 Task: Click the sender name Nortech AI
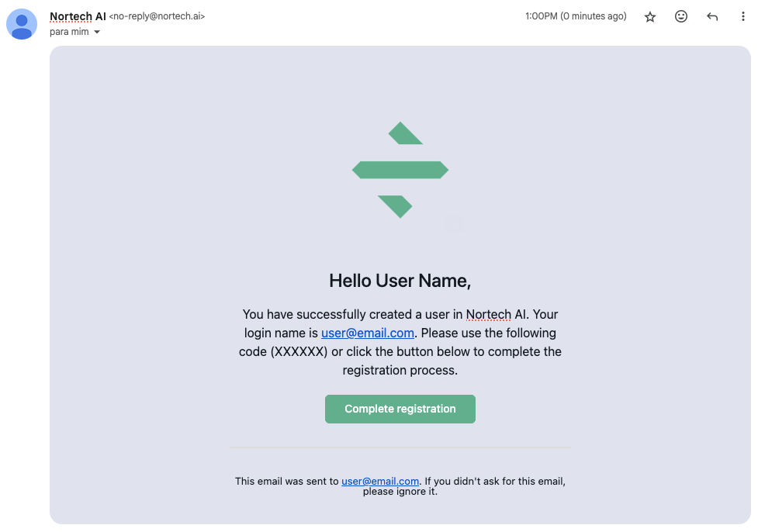tap(78, 16)
